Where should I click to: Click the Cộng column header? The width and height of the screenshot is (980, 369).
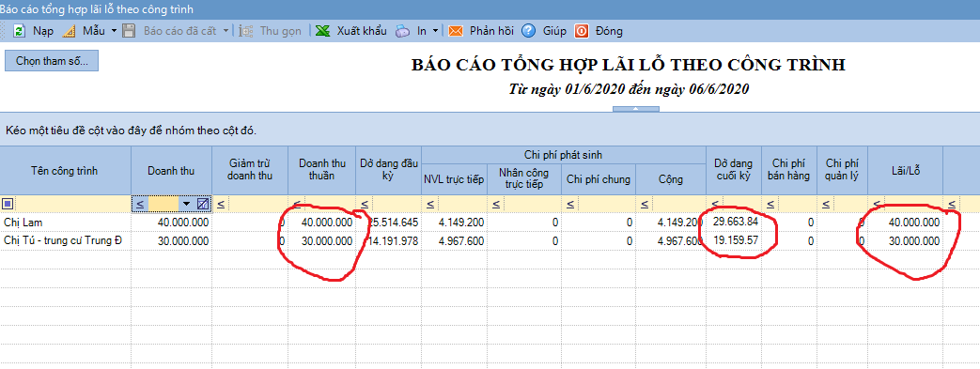(671, 179)
